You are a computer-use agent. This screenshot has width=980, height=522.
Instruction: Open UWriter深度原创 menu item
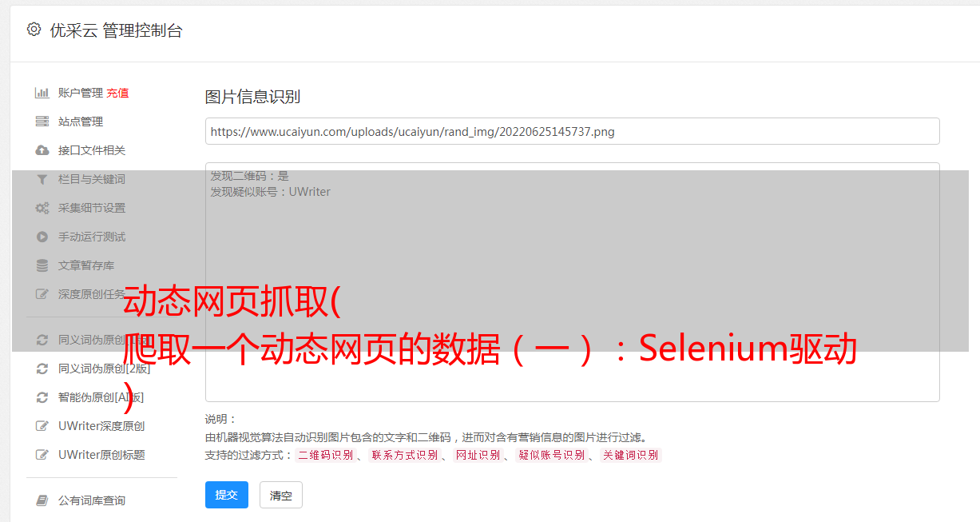101,426
